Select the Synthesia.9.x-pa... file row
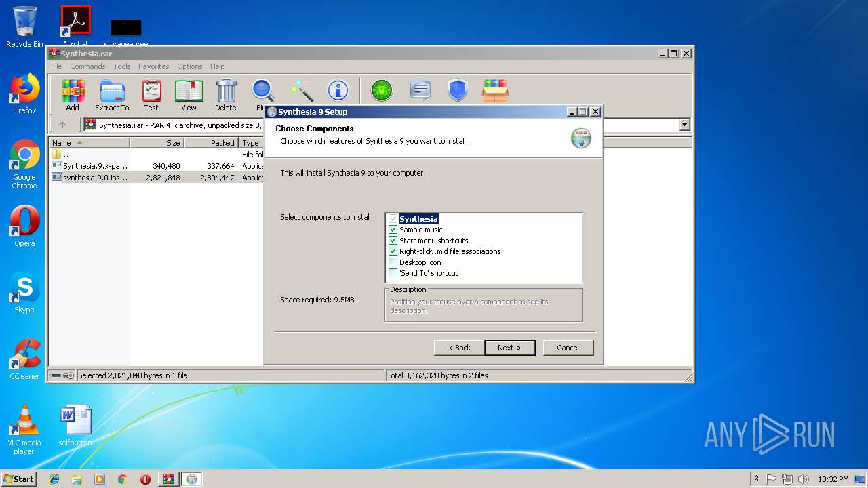Screen dimensions: 868x488 click(157, 166)
